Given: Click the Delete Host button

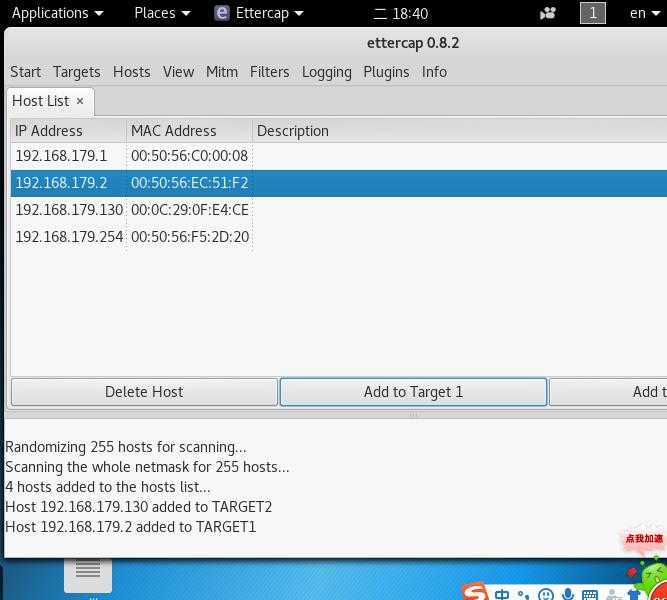Looking at the screenshot, I should 144,392.
